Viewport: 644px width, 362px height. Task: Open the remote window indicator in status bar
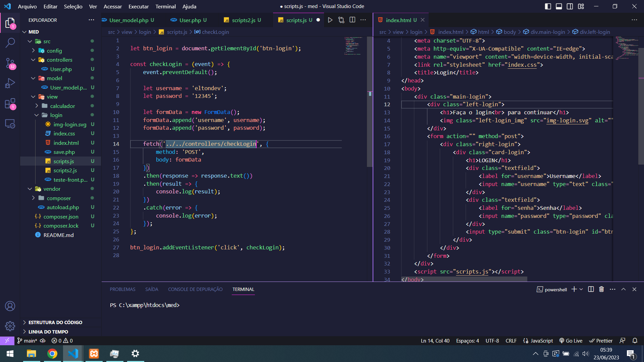point(7,341)
